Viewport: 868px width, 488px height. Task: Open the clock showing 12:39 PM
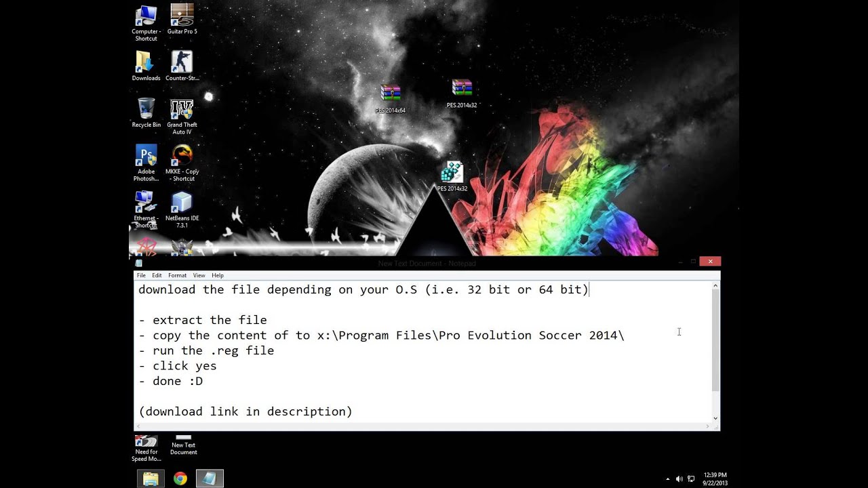pyautogui.click(x=715, y=479)
